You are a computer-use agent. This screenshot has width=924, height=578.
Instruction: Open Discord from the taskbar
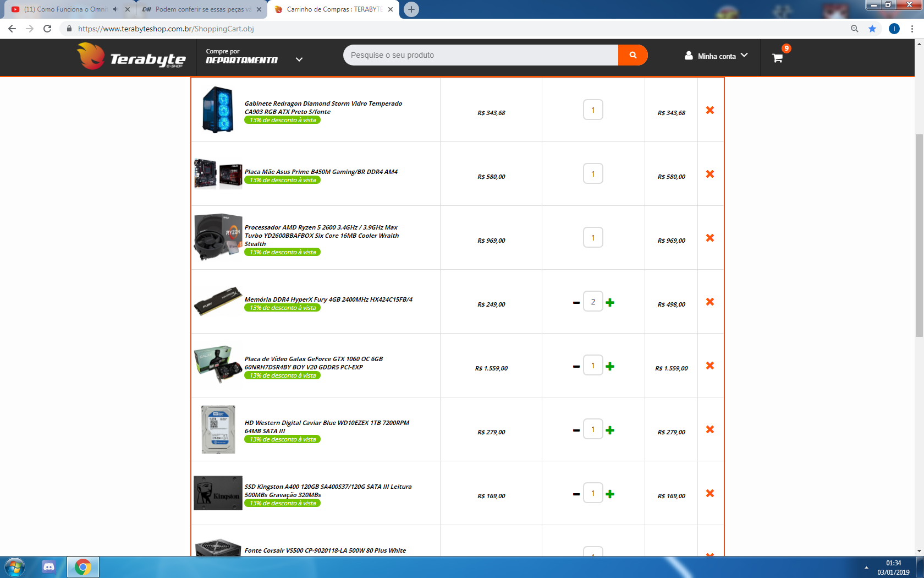(x=48, y=567)
